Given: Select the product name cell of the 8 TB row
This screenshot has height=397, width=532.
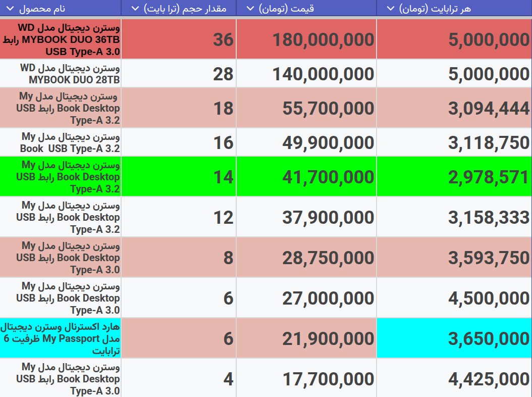Looking at the screenshot, I should click(x=61, y=258).
